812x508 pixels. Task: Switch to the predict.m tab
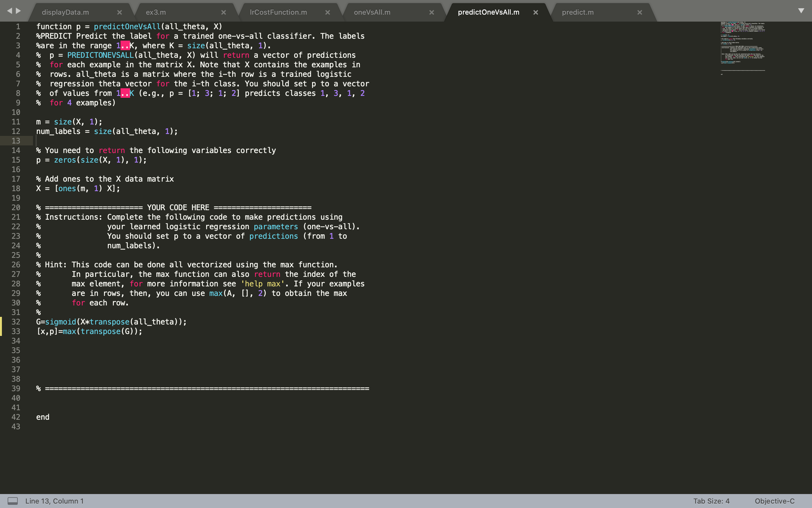pyautogui.click(x=578, y=12)
